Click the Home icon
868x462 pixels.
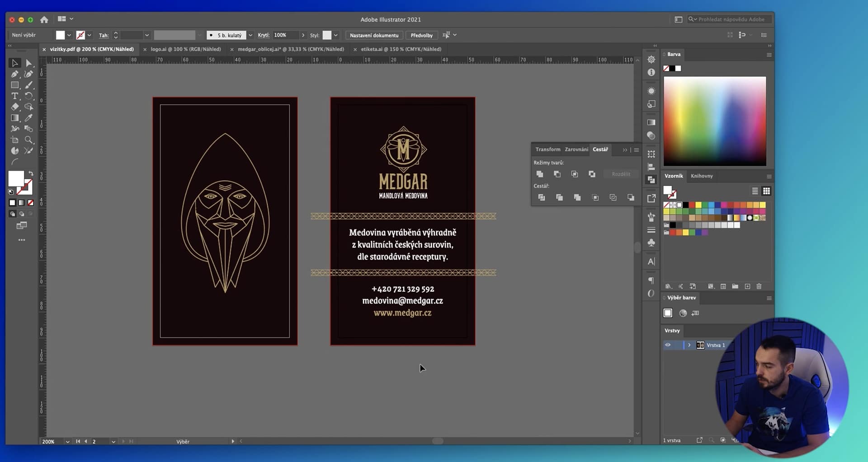click(x=44, y=19)
